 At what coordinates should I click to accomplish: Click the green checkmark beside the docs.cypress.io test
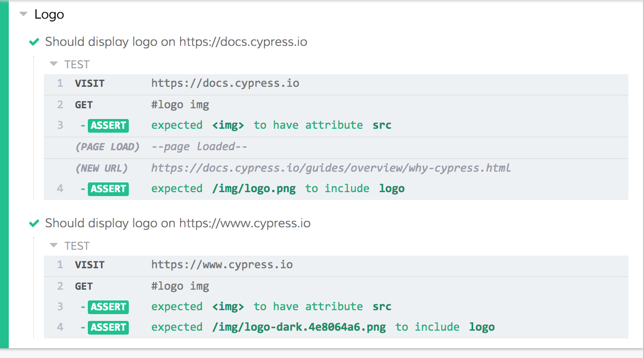[34, 42]
